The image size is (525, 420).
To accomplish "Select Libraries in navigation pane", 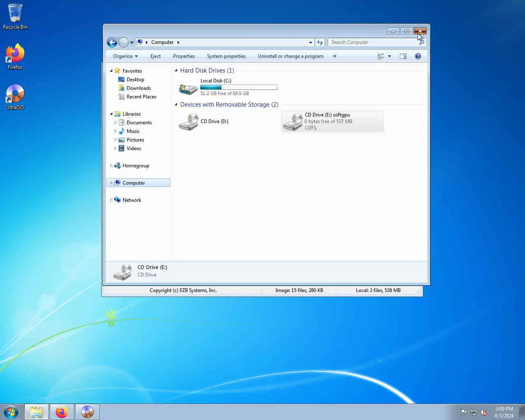I will point(132,114).
